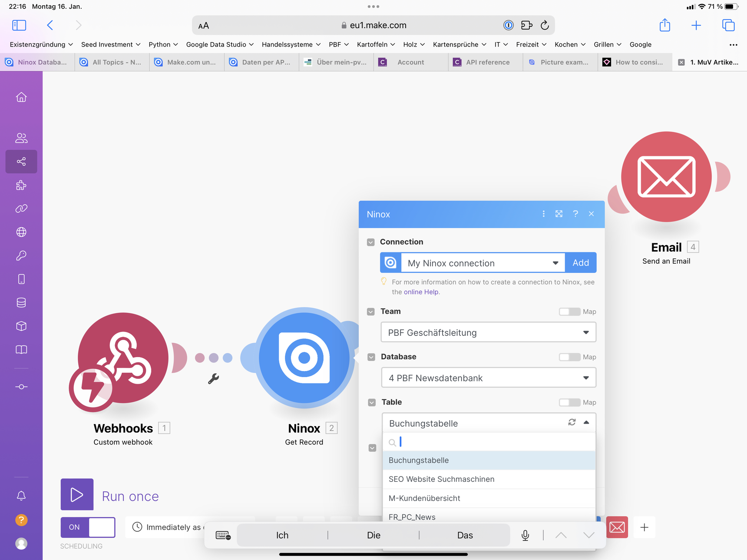
Task: Click the Webhooks module icon
Action: point(123,358)
